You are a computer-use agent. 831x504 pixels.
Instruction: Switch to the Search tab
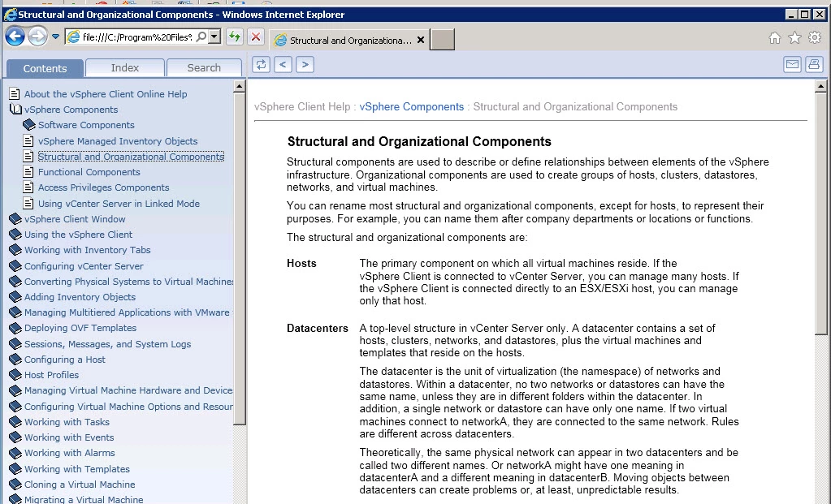tap(204, 67)
